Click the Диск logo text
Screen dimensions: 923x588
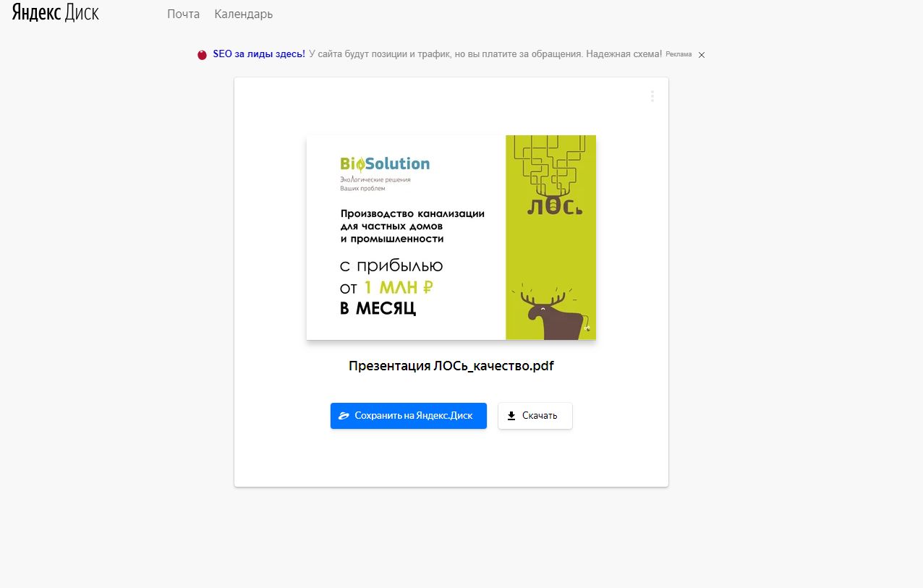[81, 14]
